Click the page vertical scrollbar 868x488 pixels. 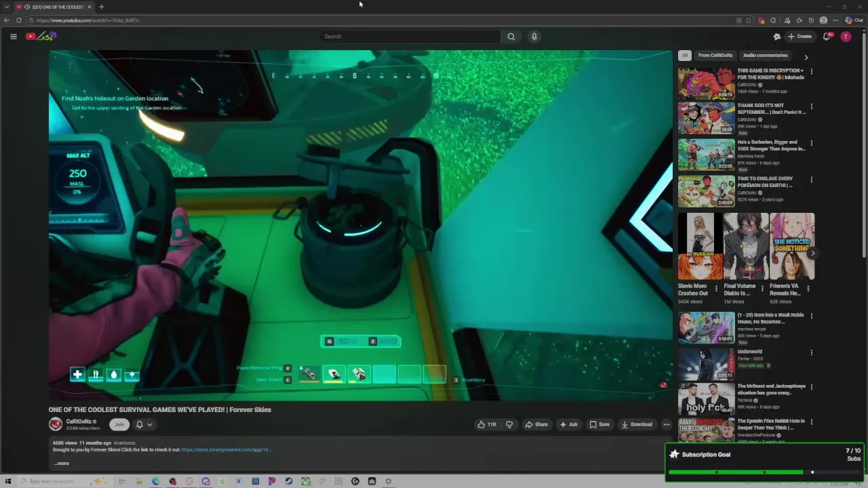(x=865, y=144)
